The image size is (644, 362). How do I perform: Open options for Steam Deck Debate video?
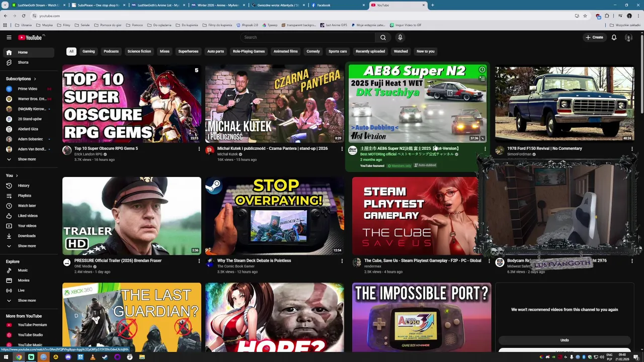[x=342, y=261]
